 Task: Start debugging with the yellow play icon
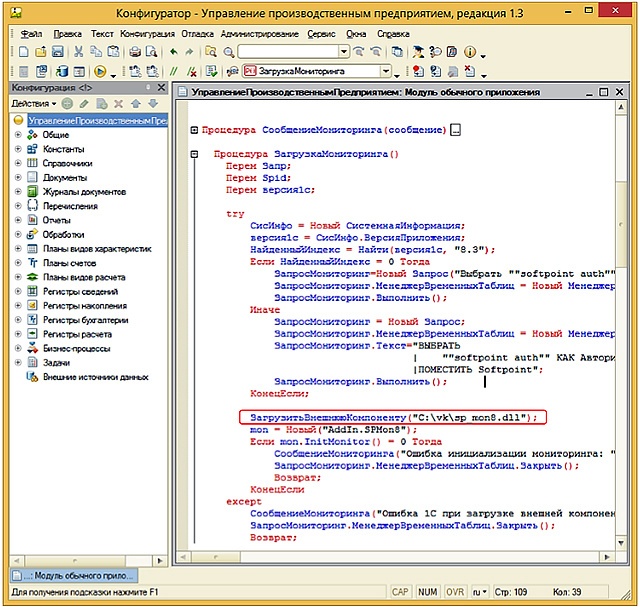[x=100, y=72]
